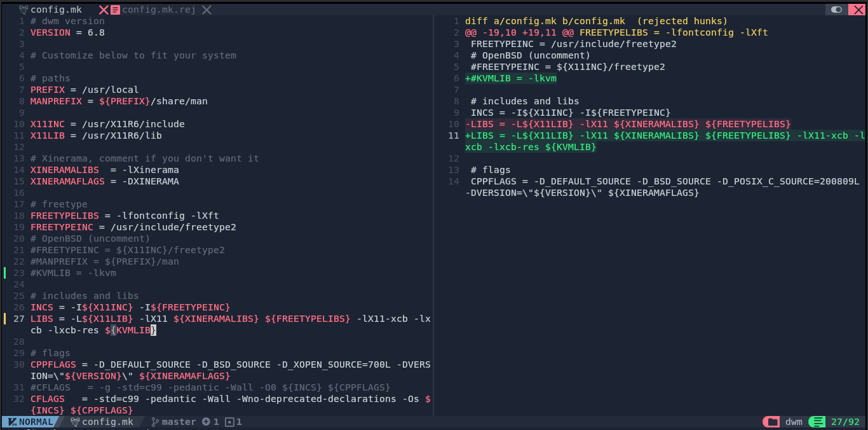Click the INCS line in the left pane
The height and width of the screenshot is (430, 868).
[x=130, y=307]
